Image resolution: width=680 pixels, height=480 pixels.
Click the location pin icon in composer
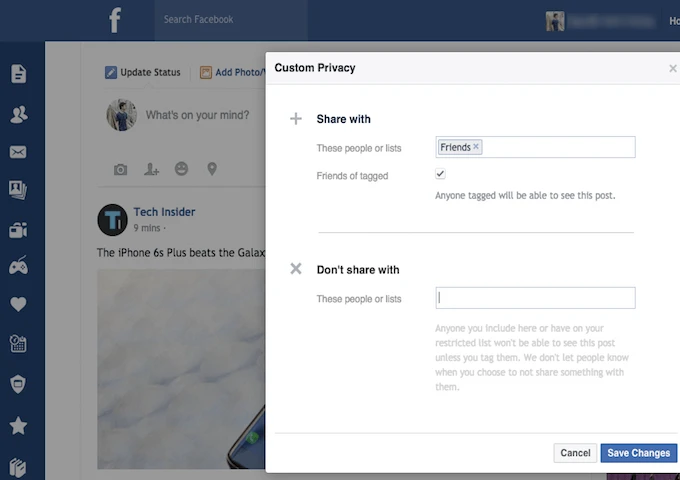pyautogui.click(x=212, y=169)
